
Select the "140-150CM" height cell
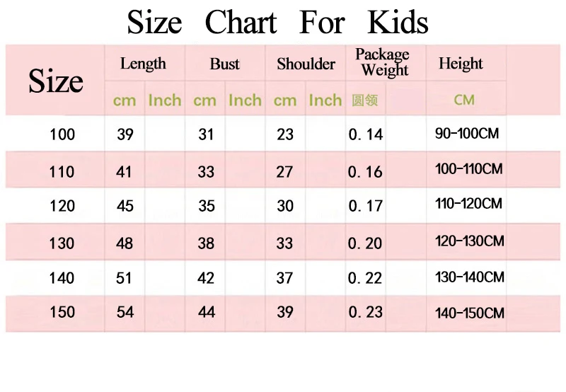coord(470,312)
